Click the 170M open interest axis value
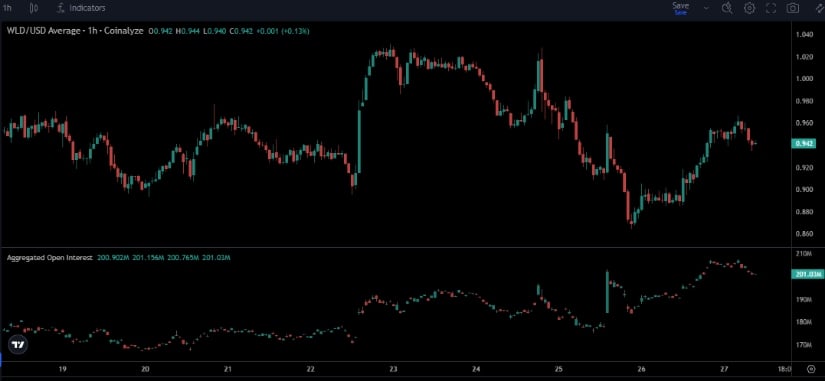Image resolution: width=825 pixels, height=381 pixels. [x=804, y=345]
